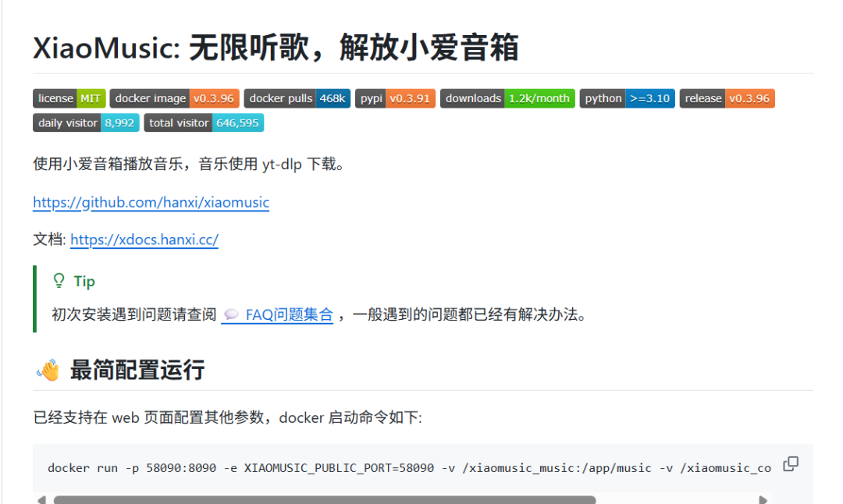Copy the docker run command
The height and width of the screenshot is (504, 843).
pos(790,463)
